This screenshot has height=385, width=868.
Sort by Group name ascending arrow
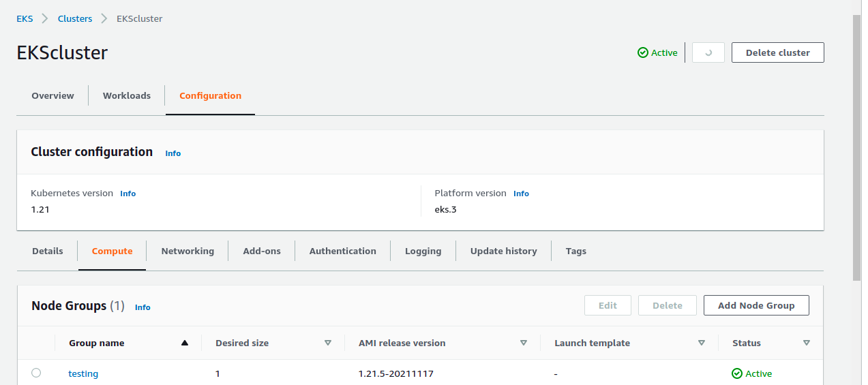click(x=184, y=343)
